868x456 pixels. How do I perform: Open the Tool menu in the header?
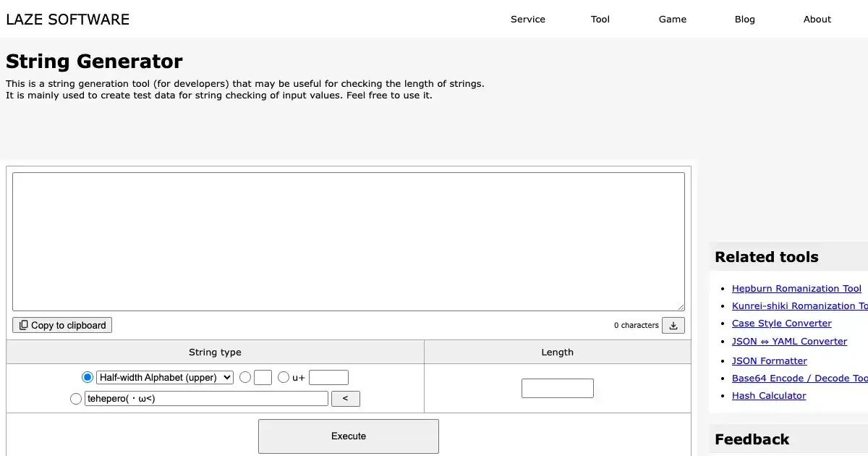pyautogui.click(x=600, y=20)
